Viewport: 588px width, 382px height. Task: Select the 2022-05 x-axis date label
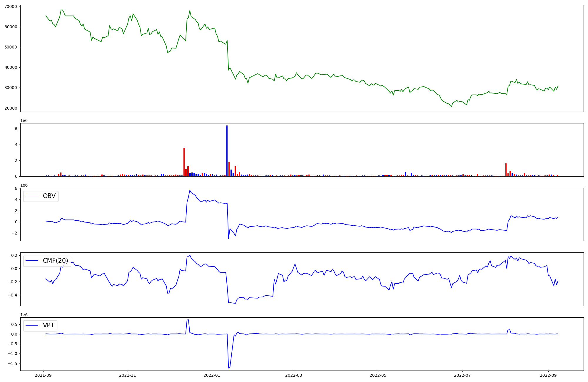coord(378,375)
